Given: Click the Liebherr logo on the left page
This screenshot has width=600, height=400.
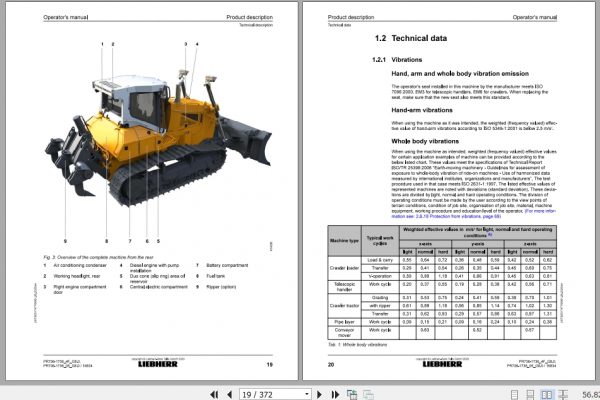Looking at the screenshot, I should tap(158, 364).
